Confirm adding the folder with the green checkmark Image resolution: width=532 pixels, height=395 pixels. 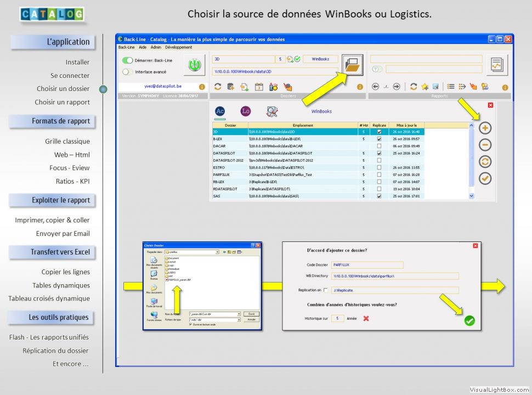point(469,320)
